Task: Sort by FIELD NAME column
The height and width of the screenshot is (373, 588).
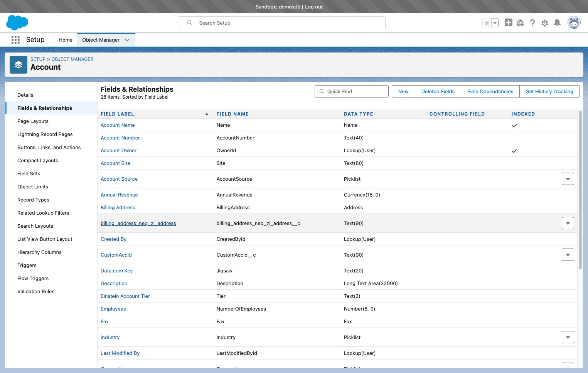Action: point(233,114)
